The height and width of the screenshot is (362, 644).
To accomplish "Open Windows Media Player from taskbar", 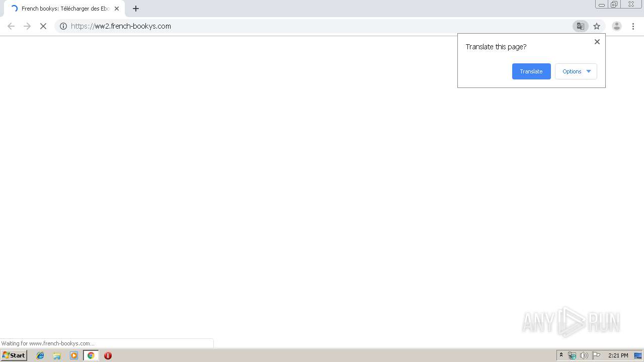I will (74, 355).
